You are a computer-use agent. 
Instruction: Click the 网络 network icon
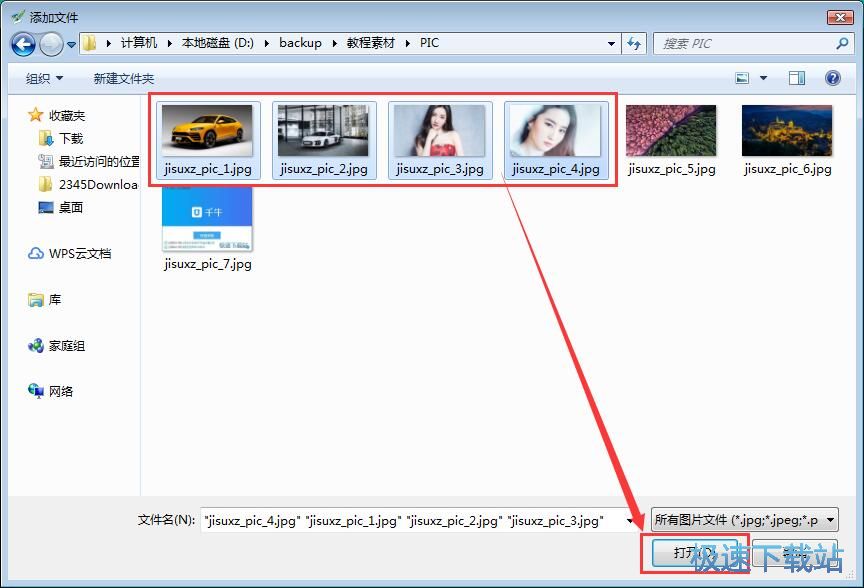pos(36,391)
